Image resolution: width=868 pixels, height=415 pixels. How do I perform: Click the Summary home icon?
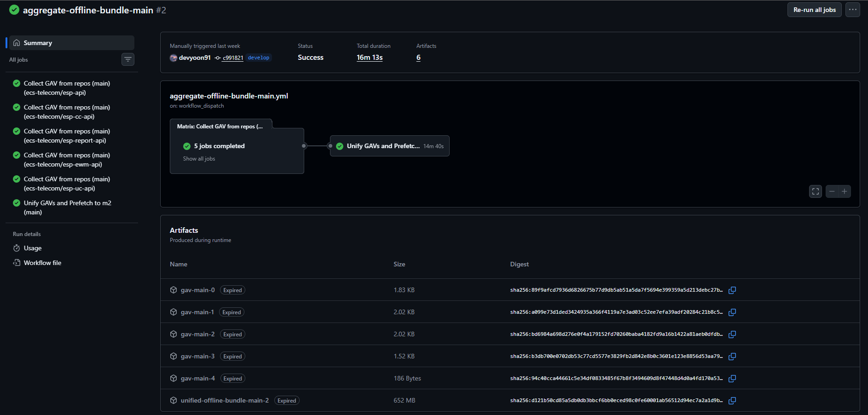coord(17,43)
